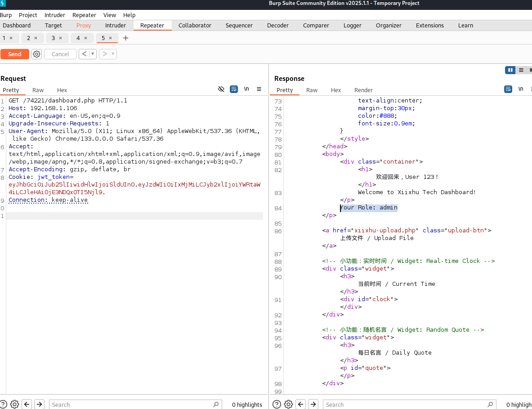Show Request in Hex view
Screen dimensions: 532x409
coord(62,90)
